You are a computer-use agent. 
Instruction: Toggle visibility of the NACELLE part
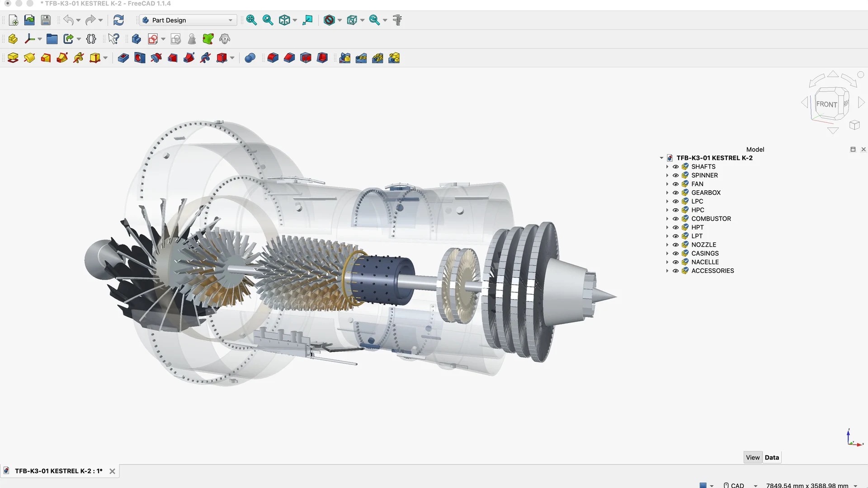[x=675, y=263]
